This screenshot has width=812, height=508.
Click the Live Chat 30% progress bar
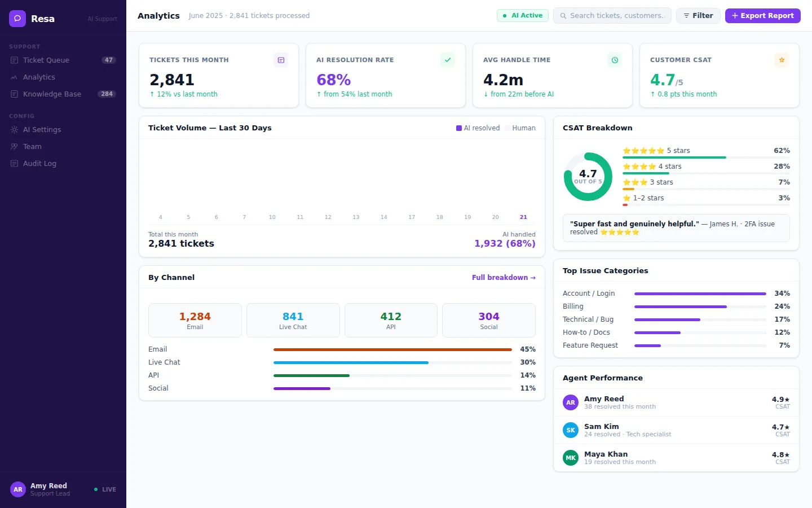392,362
